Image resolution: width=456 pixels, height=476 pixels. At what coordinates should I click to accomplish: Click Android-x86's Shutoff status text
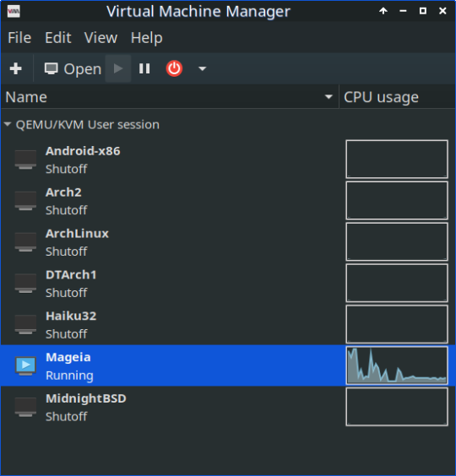point(66,169)
